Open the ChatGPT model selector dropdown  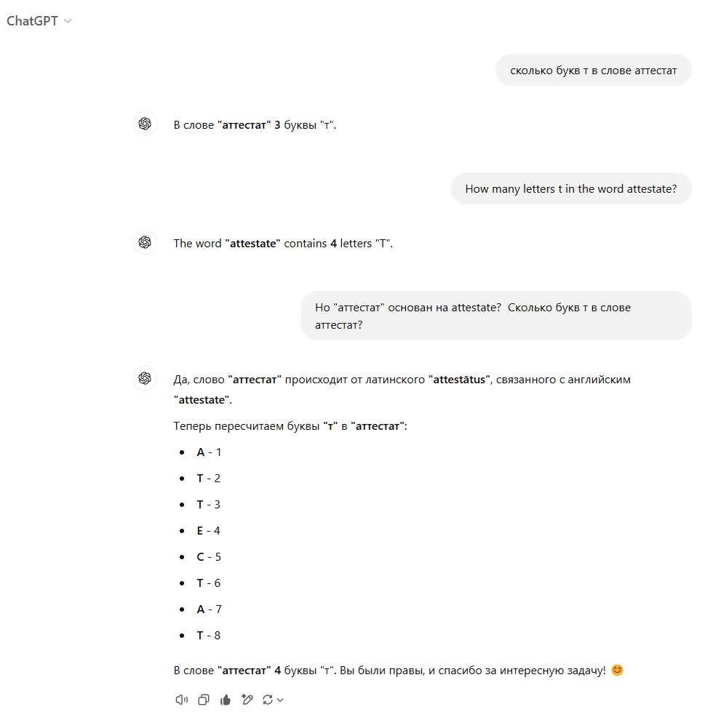pyautogui.click(x=39, y=21)
